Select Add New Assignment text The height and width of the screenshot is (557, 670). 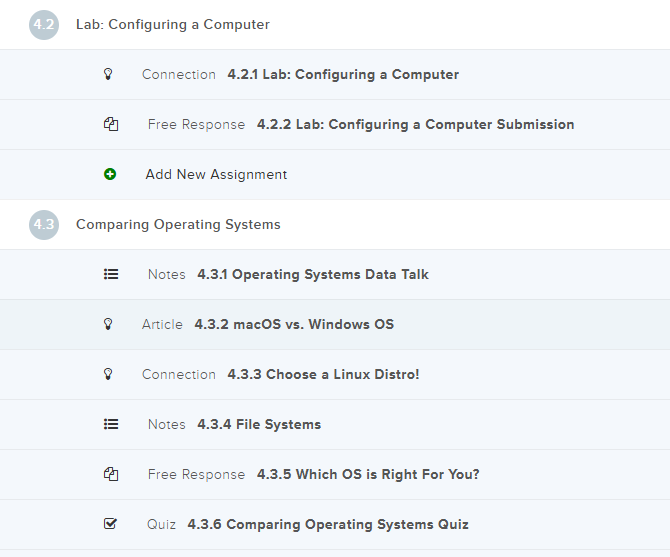tap(216, 174)
